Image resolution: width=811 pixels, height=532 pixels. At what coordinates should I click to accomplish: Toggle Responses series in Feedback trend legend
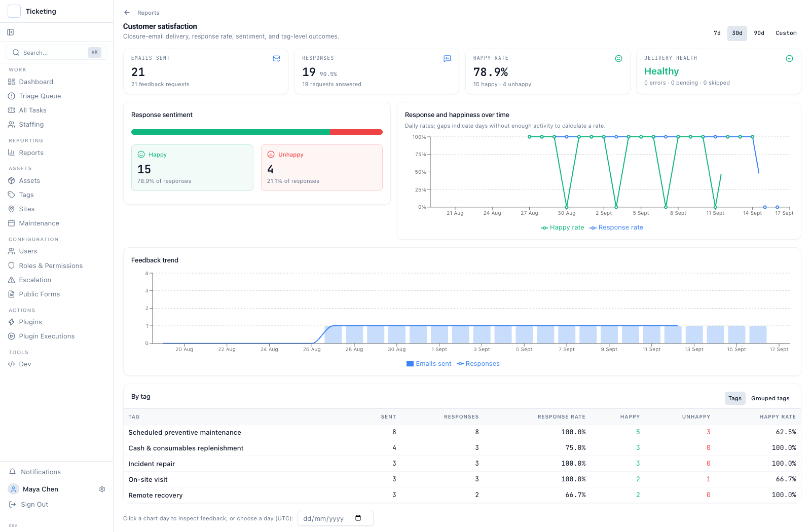click(x=478, y=364)
